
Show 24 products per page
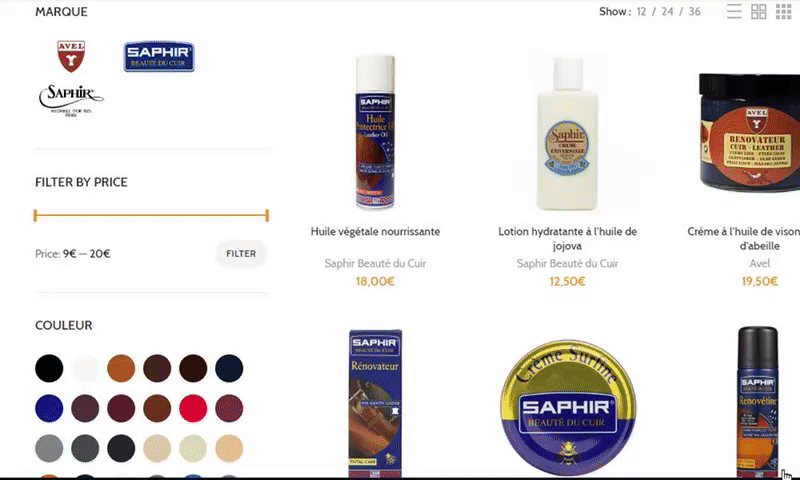pos(667,11)
